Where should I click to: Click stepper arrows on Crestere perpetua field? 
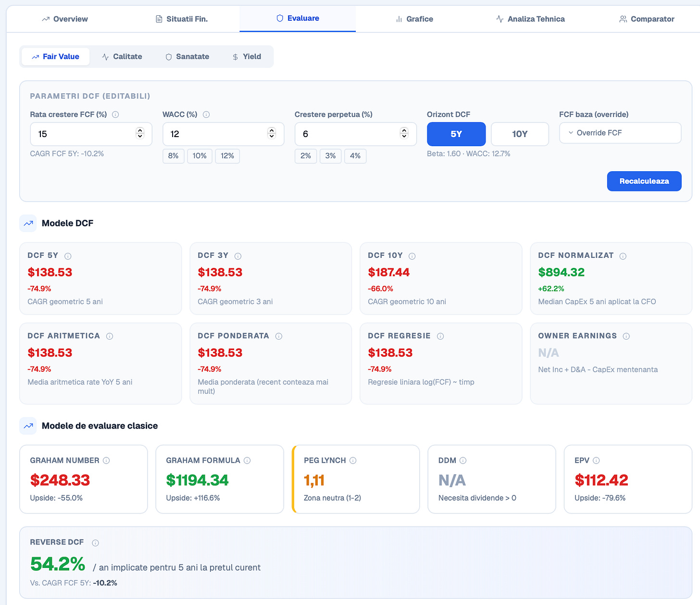(404, 133)
